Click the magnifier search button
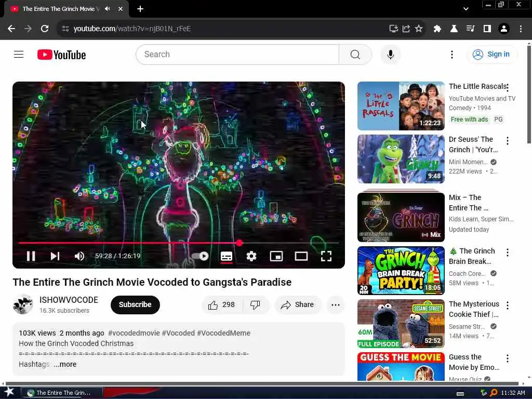The height and width of the screenshot is (399, 532). coord(355,54)
